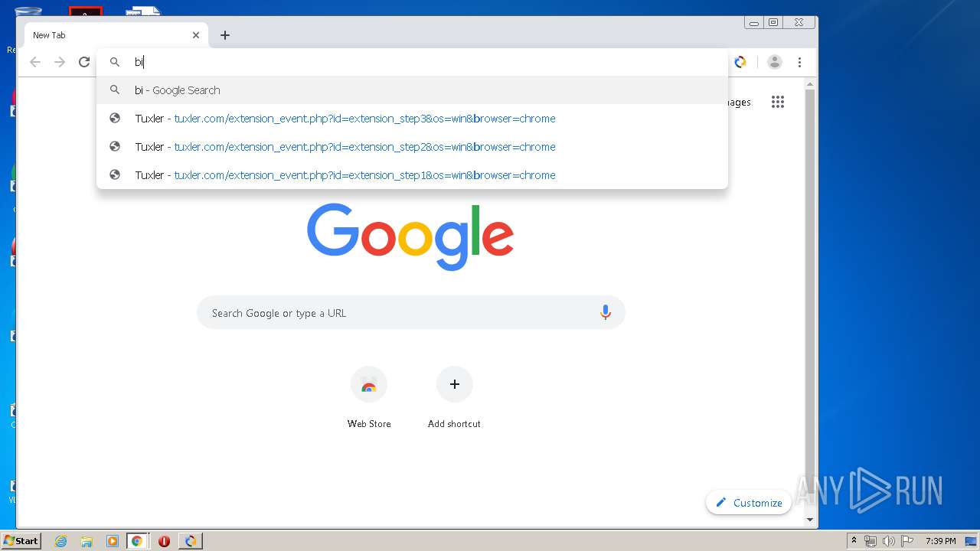Click the Search Google or type a URL box
The width and height of the screenshot is (980, 551).
point(411,313)
